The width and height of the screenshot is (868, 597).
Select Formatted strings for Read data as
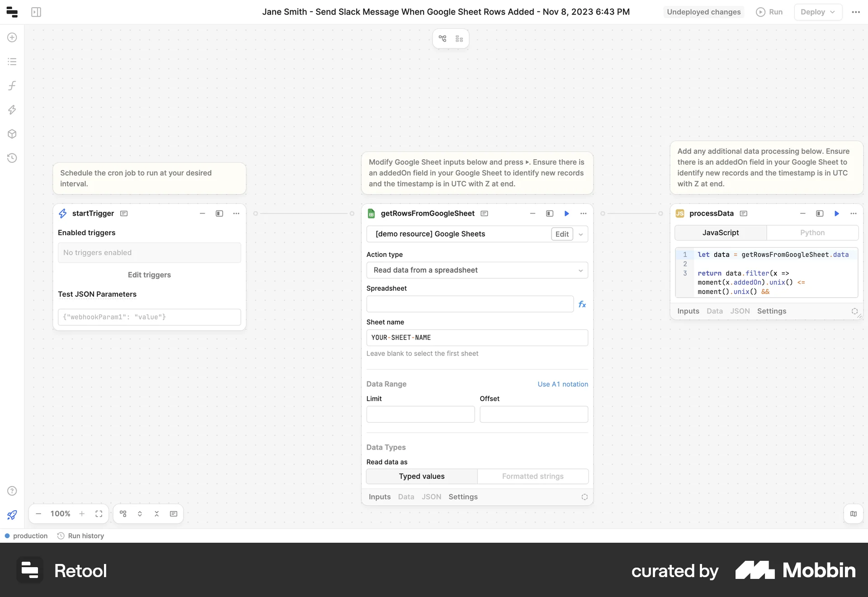point(533,476)
